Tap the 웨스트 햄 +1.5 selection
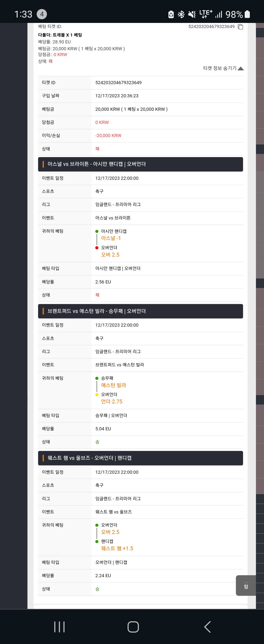264x644 pixels. [117, 548]
